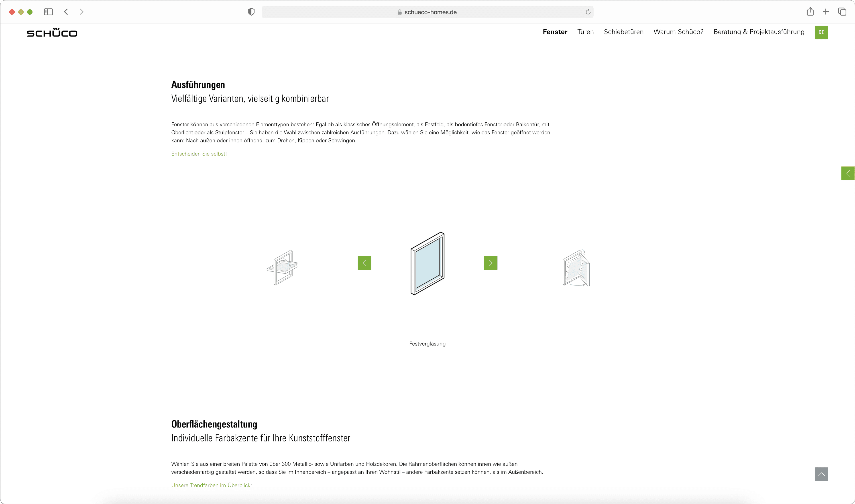
Task: Open the privacy shield report
Action: tap(251, 12)
